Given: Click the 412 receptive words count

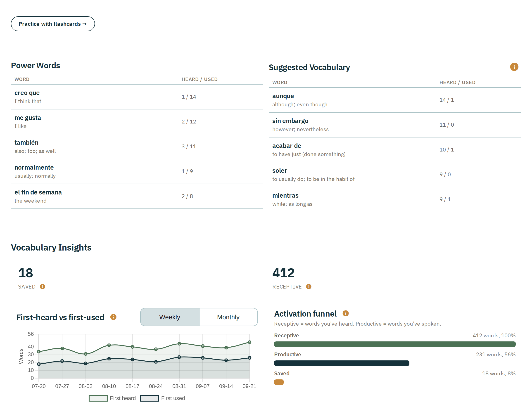Looking at the screenshot, I should tap(283, 273).
